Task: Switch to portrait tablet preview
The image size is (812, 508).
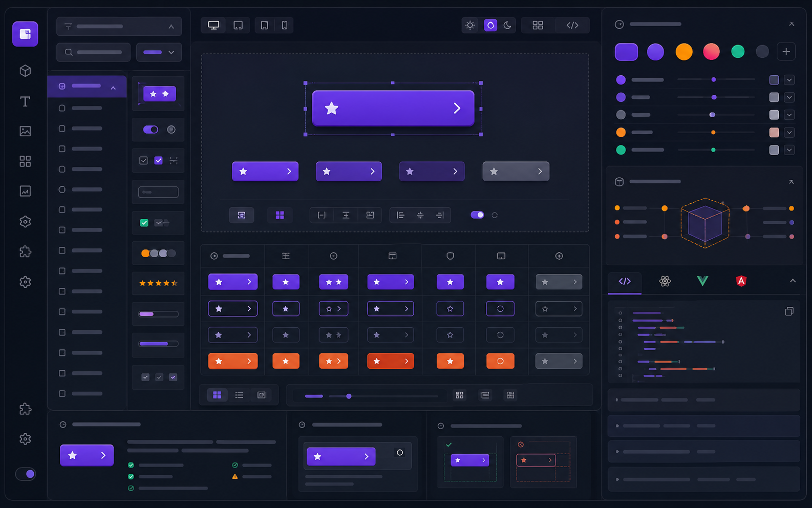Action: pos(264,25)
